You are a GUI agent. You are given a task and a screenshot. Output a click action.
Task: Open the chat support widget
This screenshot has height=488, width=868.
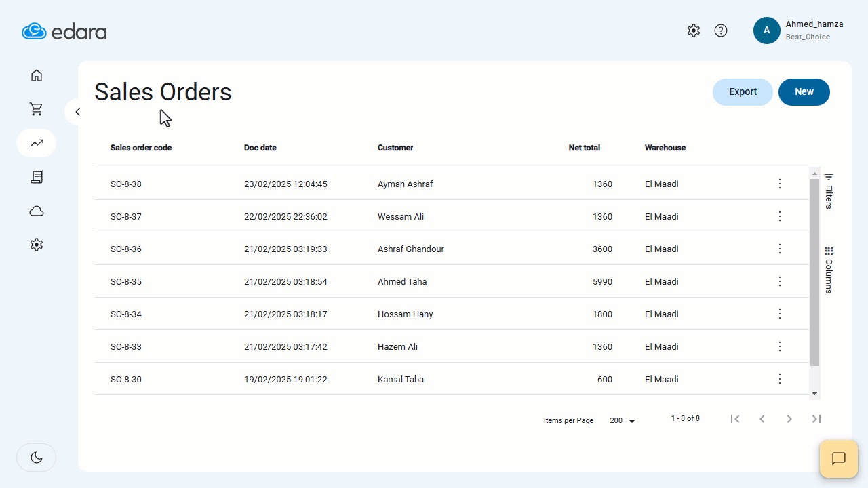(839, 459)
